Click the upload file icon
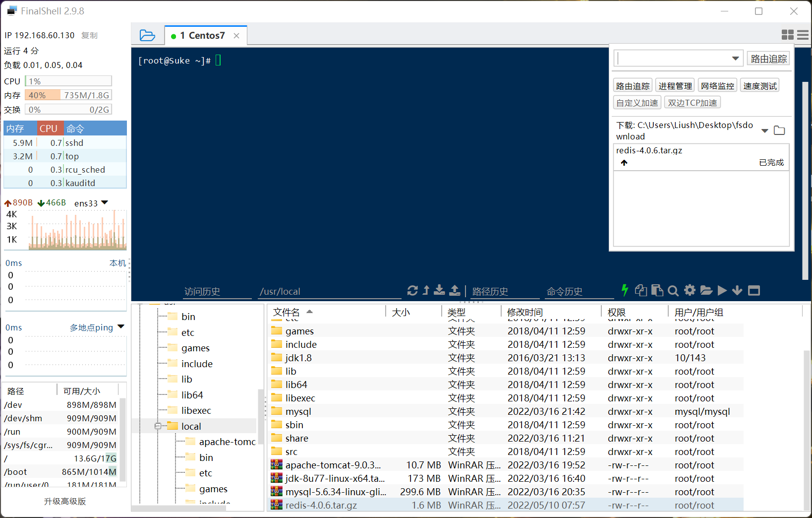Image resolution: width=812 pixels, height=518 pixels. (x=455, y=290)
